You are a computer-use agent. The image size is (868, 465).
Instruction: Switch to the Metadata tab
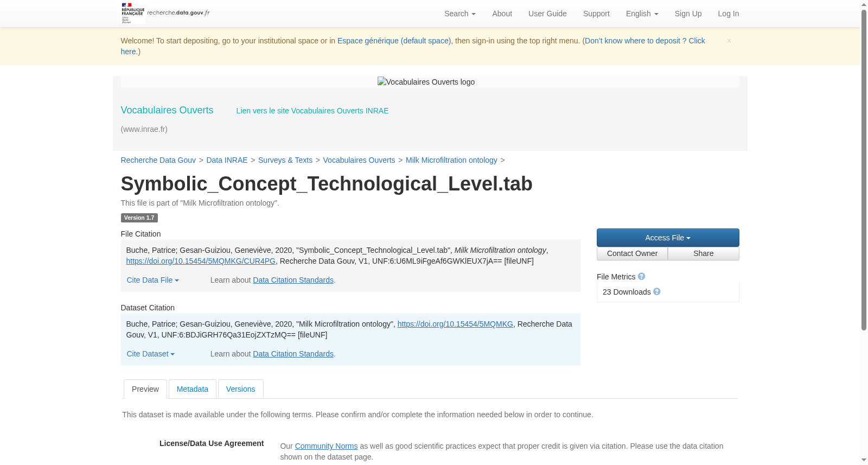pos(193,389)
